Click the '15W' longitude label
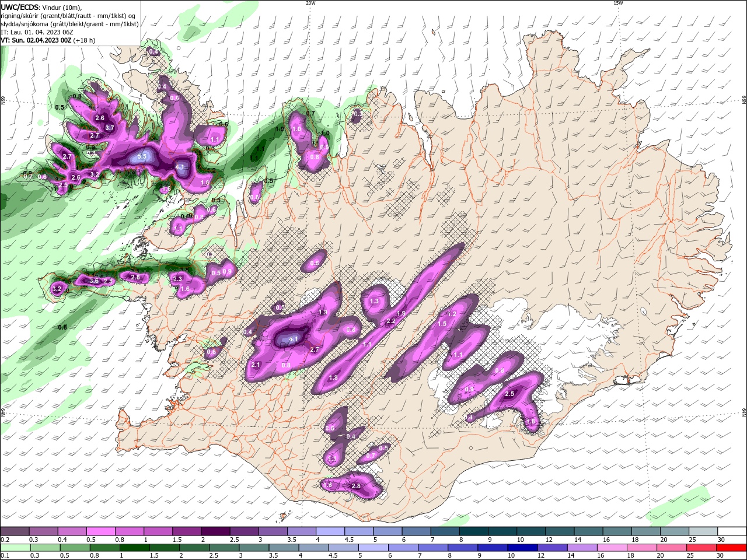Image resolution: width=747 pixels, height=560 pixels. tap(618, 3)
